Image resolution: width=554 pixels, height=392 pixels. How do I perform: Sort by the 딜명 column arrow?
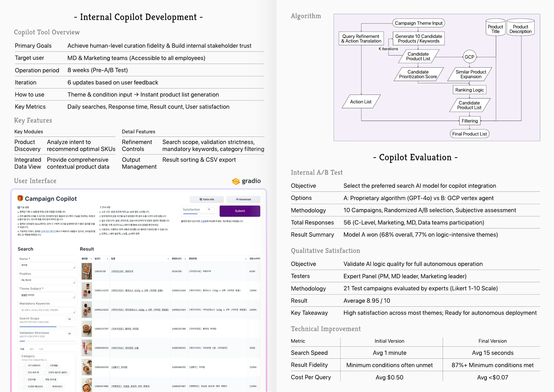pos(168,259)
